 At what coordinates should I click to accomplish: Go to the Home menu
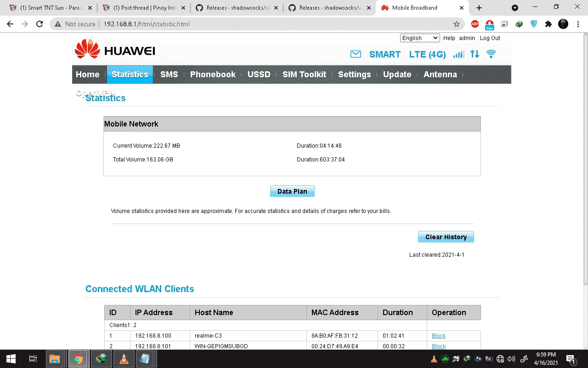[x=88, y=75]
